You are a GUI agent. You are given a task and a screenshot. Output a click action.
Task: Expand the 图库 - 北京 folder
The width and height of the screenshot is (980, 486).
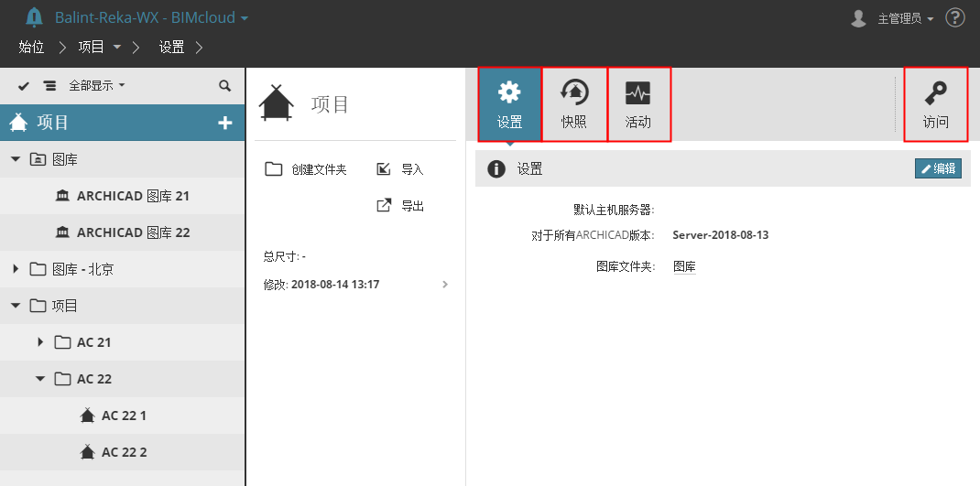[16, 269]
